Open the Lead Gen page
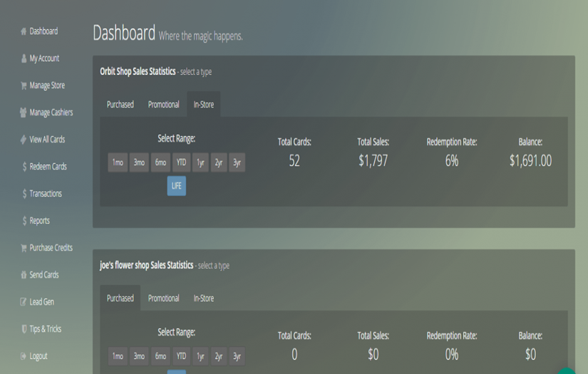Viewport: 588px width, 374px height. point(41,301)
